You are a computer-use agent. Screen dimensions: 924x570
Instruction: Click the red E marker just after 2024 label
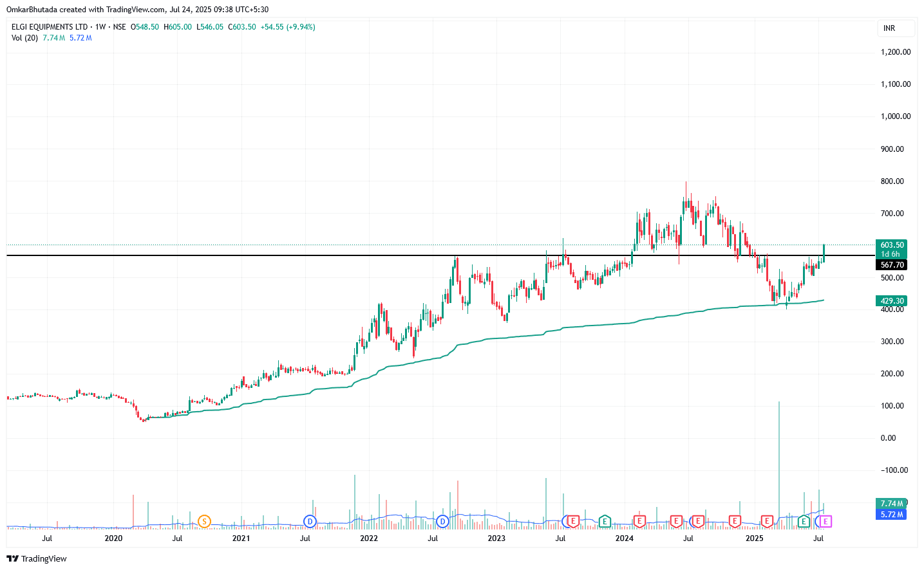tap(639, 521)
